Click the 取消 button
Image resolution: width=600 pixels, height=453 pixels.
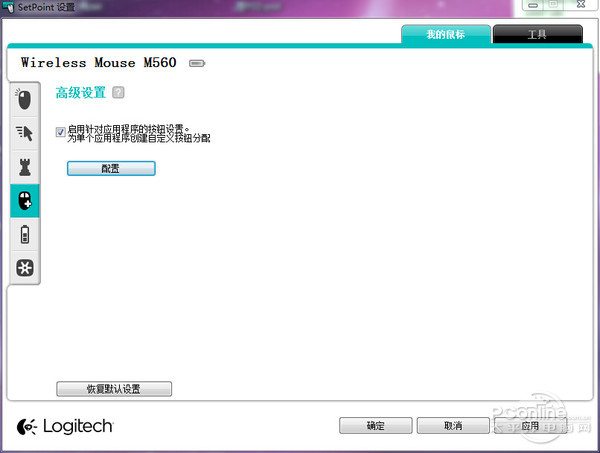pos(453,425)
